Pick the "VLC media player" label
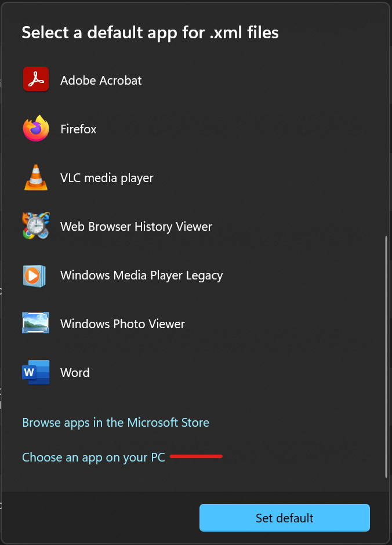 coord(107,178)
